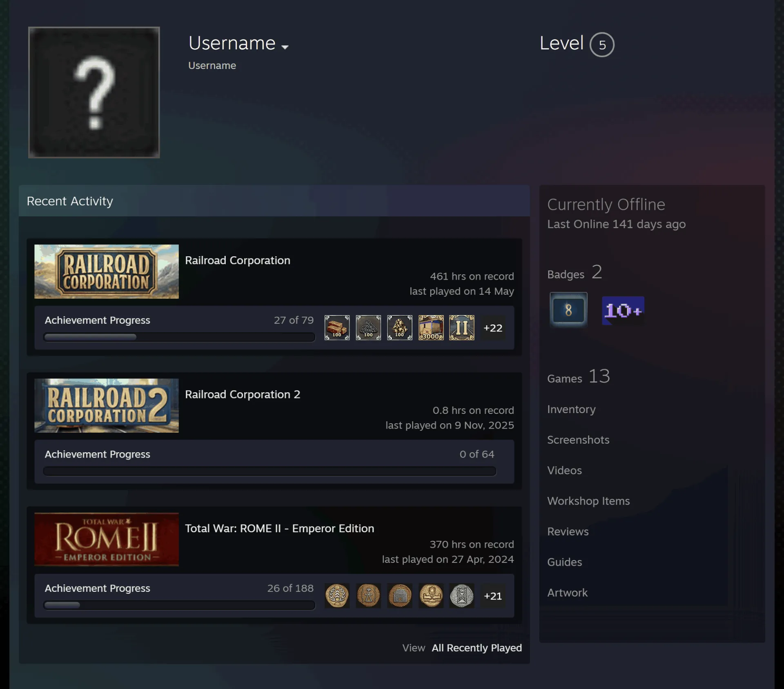
Task: Expand the Username dropdown arrow
Action: coord(285,47)
